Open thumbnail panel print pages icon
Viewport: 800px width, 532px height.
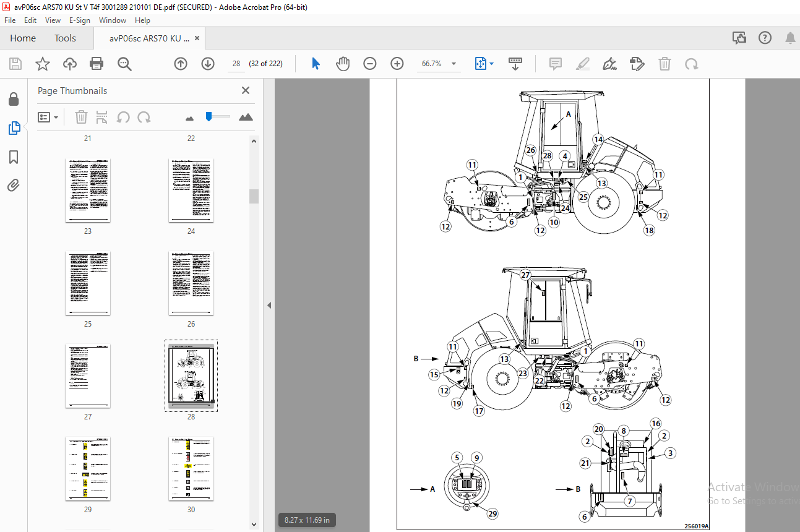click(x=102, y=117)
